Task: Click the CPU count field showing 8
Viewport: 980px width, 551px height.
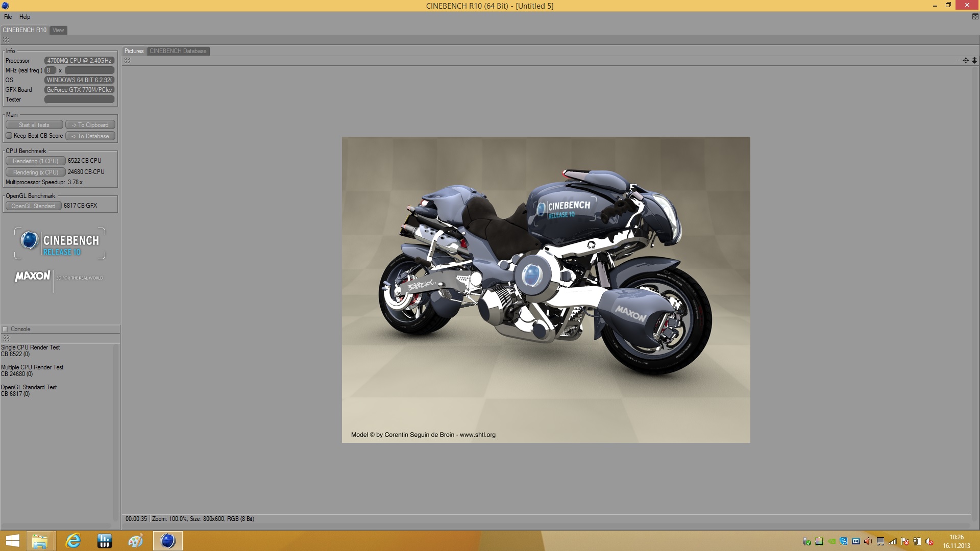Action: pyautogui.click(x=50, y=70)
